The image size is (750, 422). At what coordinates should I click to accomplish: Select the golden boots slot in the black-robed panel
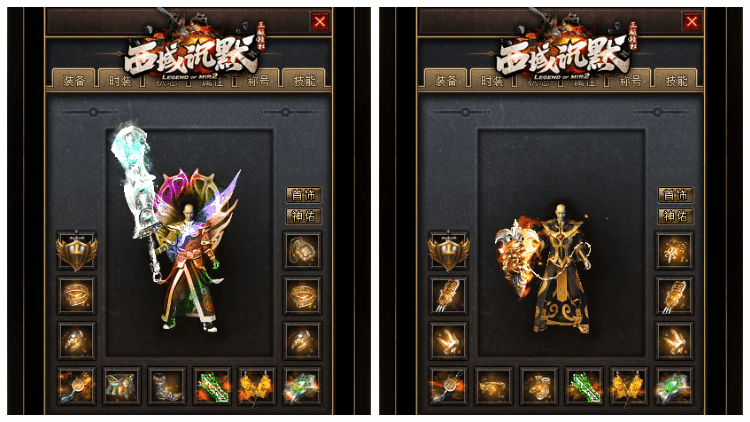(x=539, y=386)
